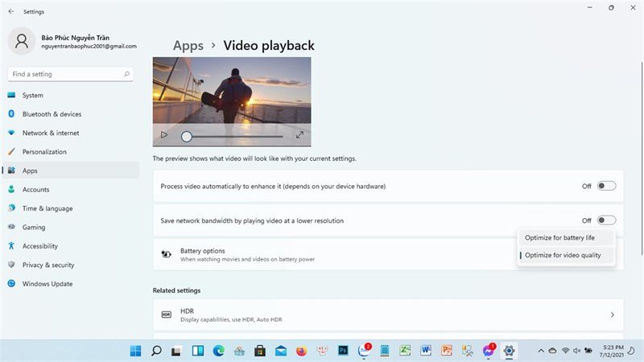Navigate to Apps breadcrumb link
The image size is (644, 362).
(188, 46)
